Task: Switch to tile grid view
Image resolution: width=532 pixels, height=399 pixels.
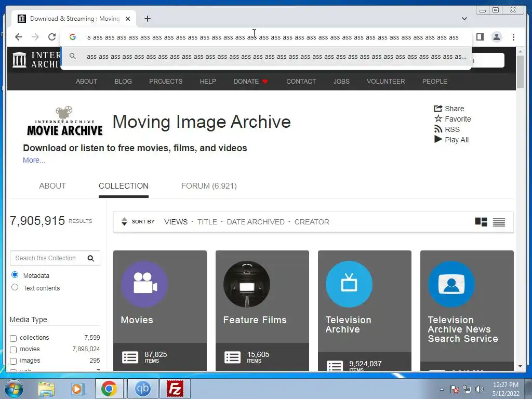Action: (481, 222)
